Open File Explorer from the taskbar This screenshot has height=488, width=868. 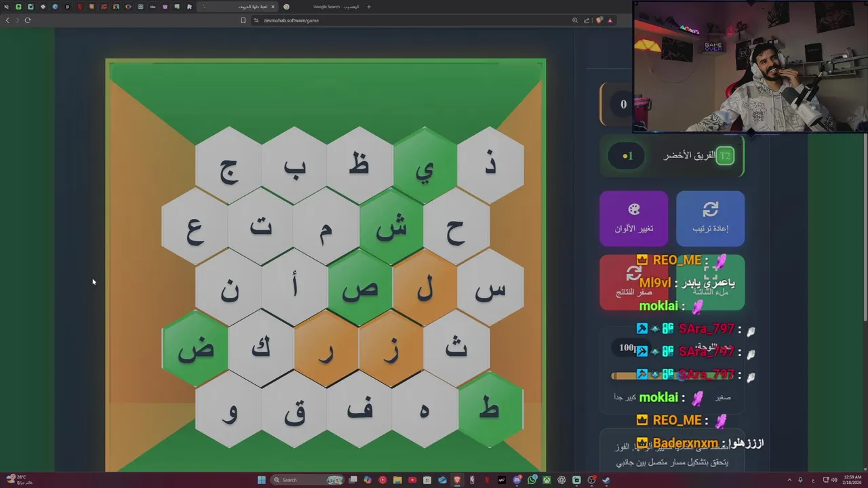point(397,480)
